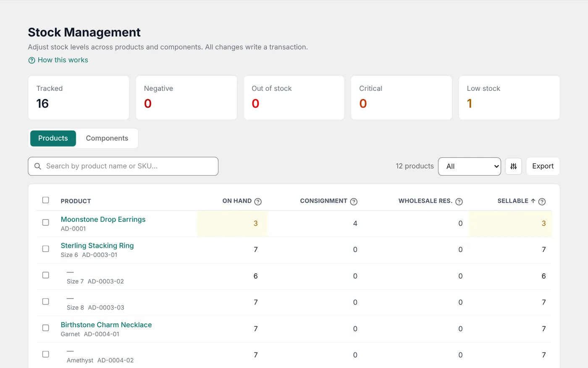Select the Out of stock summary card
This screenshot has width=588, height=368.
pos(294,98)
